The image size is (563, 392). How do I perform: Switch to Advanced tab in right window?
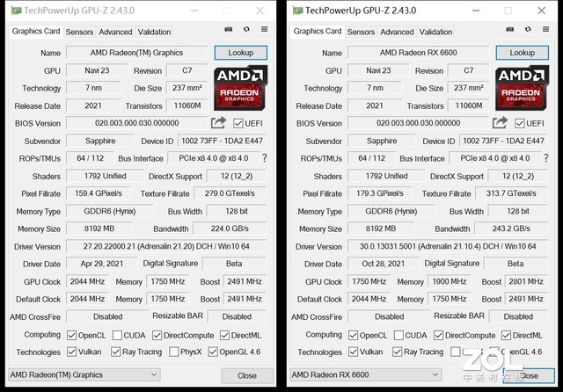click(397, 32)
